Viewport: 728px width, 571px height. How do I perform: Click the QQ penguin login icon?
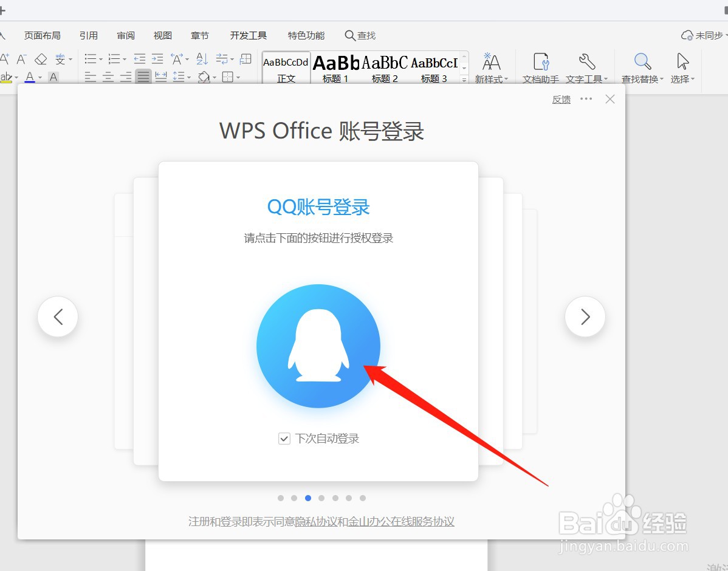pyautogui.click(x=318, y=346)
